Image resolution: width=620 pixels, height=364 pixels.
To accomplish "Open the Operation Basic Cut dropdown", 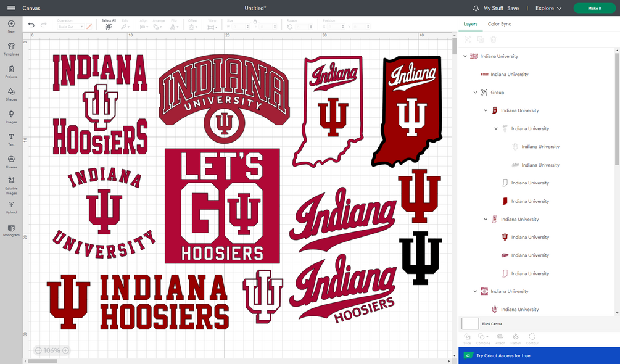I will click(70, 27).
